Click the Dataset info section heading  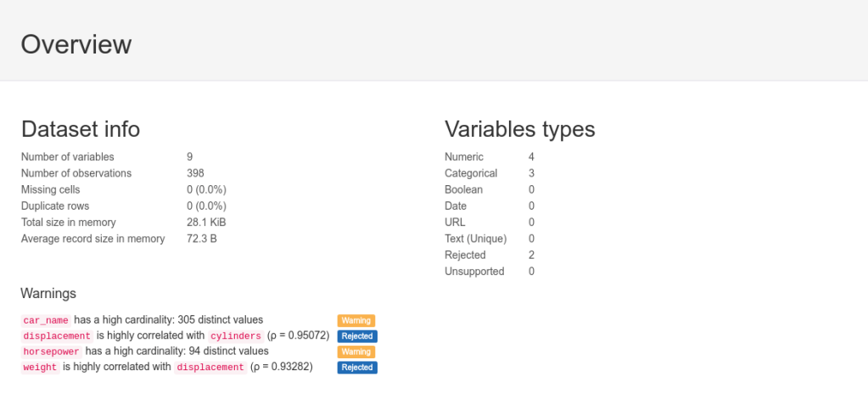coord(81,129)
